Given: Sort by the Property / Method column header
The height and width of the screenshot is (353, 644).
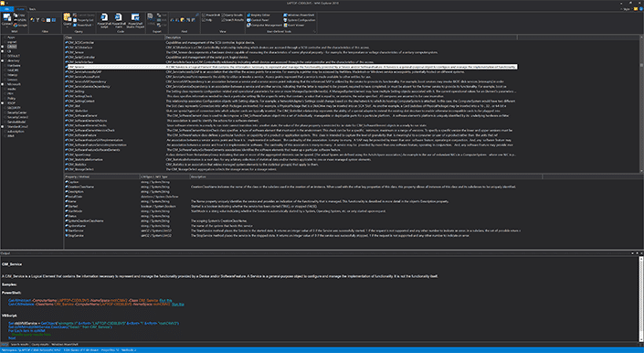Looking at the screenshot, I should pos(102,176).
